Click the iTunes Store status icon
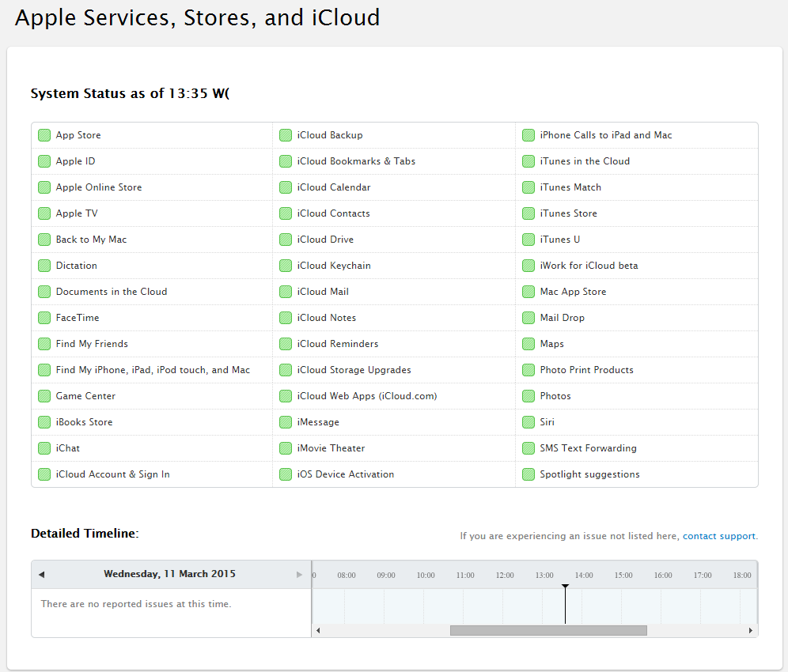Image resolution: width=788 pixels, height=672 pixels. tap(528, 213)
